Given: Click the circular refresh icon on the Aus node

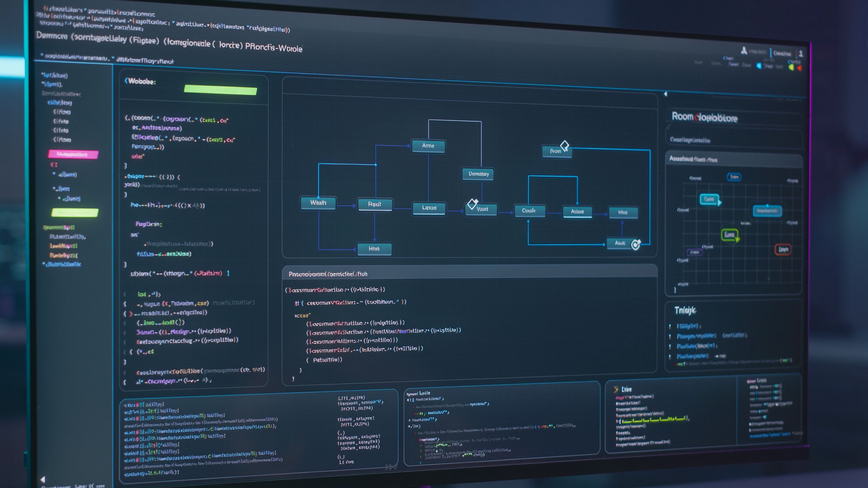Looking at the screenshot, I should point(636,244).
